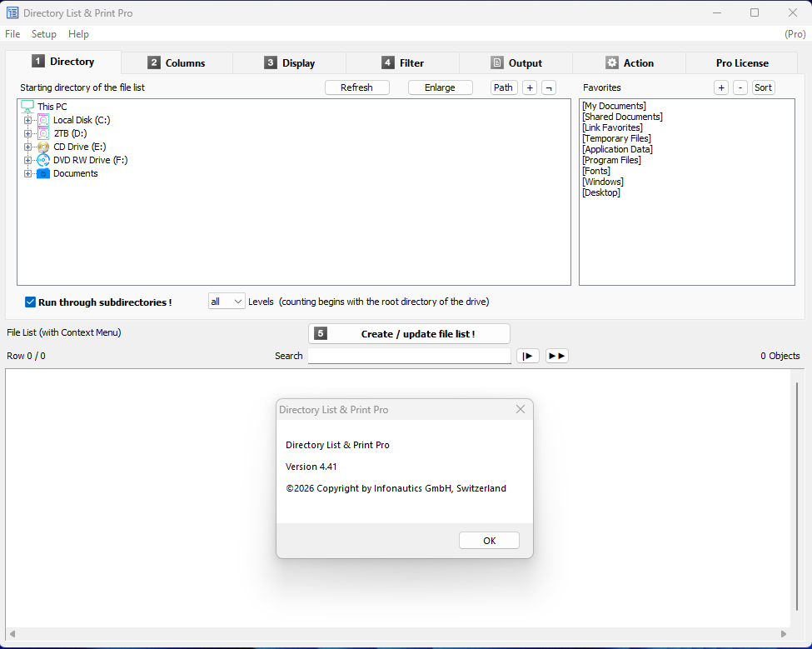Click OK in the about dialog
This screenshot has height=649, width=812.
(x=489, y=541)
